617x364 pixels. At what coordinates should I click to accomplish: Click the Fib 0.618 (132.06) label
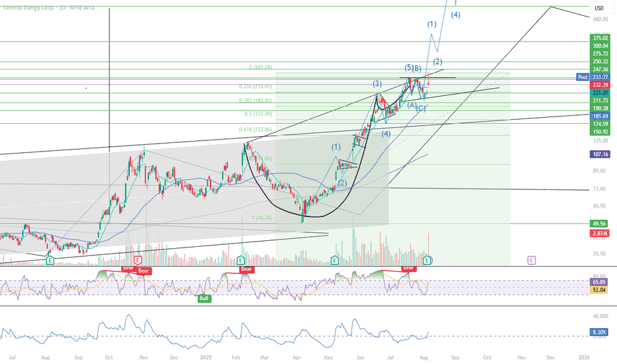(x=256, y=130)
